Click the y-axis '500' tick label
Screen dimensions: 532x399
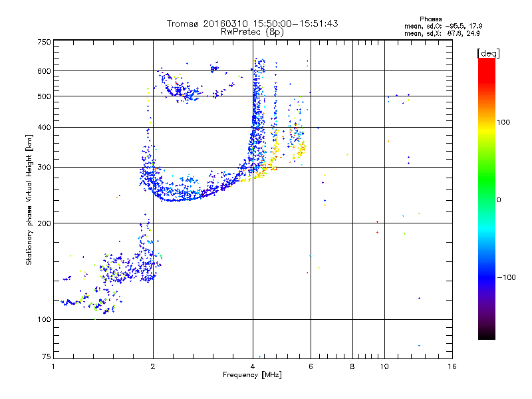pos(44,96)
